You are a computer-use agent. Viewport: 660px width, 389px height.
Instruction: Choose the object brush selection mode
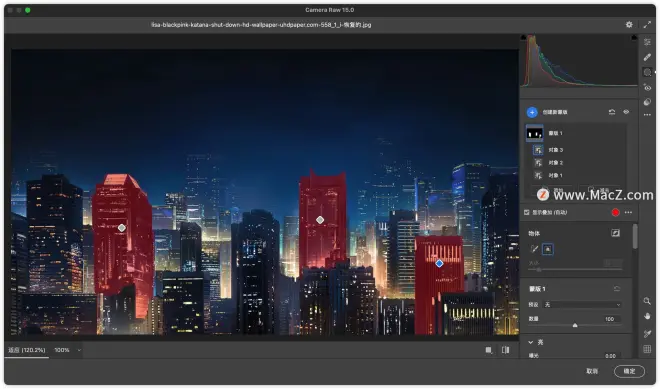coord(534,249)
